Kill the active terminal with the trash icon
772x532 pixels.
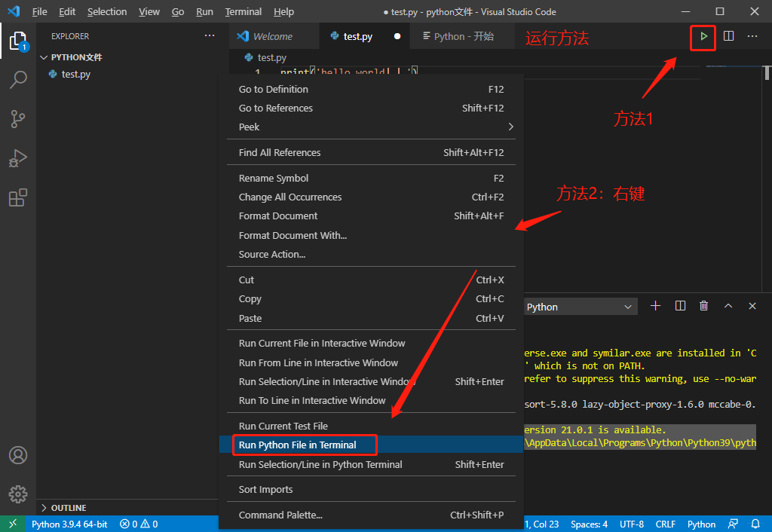[x=703, y=305]
